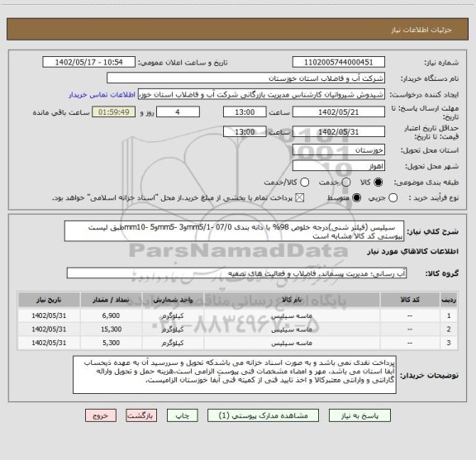Click price validity date 1402/05/31 field

[x=339, y=132]
